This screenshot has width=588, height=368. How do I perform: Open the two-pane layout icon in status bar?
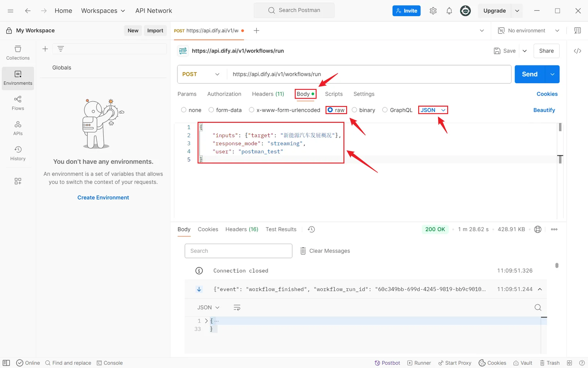coord(569,363)
